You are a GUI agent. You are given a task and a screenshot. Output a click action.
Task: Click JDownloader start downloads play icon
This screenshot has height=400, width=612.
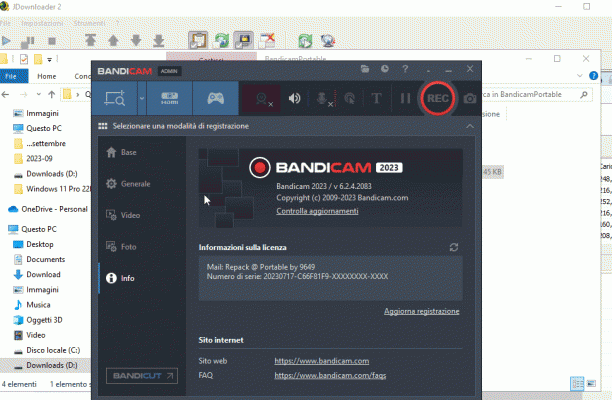coord(6,41)
